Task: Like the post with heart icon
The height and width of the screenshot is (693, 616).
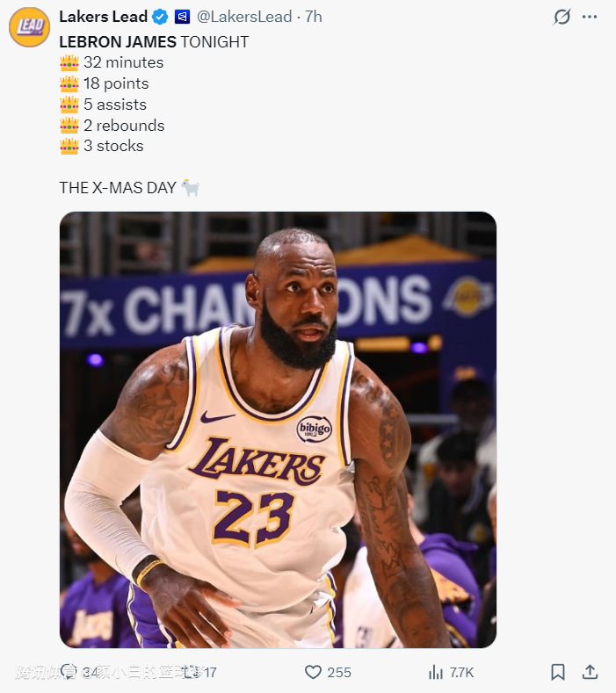Action: pos(313,672)
